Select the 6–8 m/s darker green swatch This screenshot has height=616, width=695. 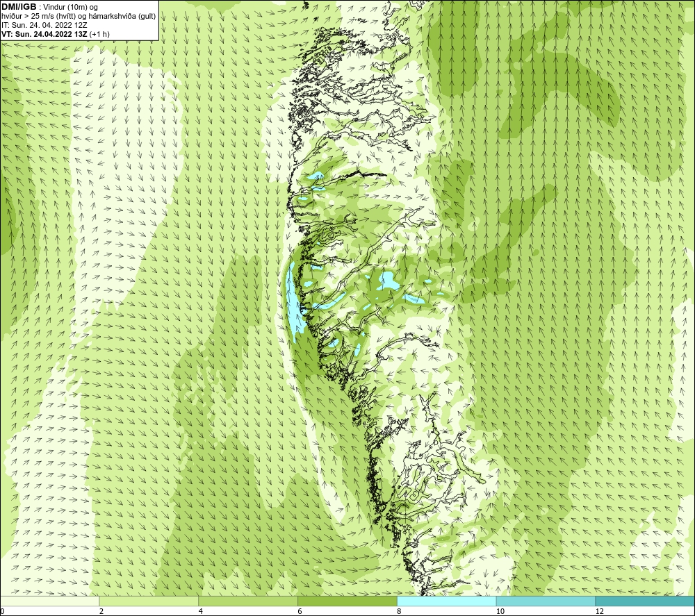click(x=347, y=601)
